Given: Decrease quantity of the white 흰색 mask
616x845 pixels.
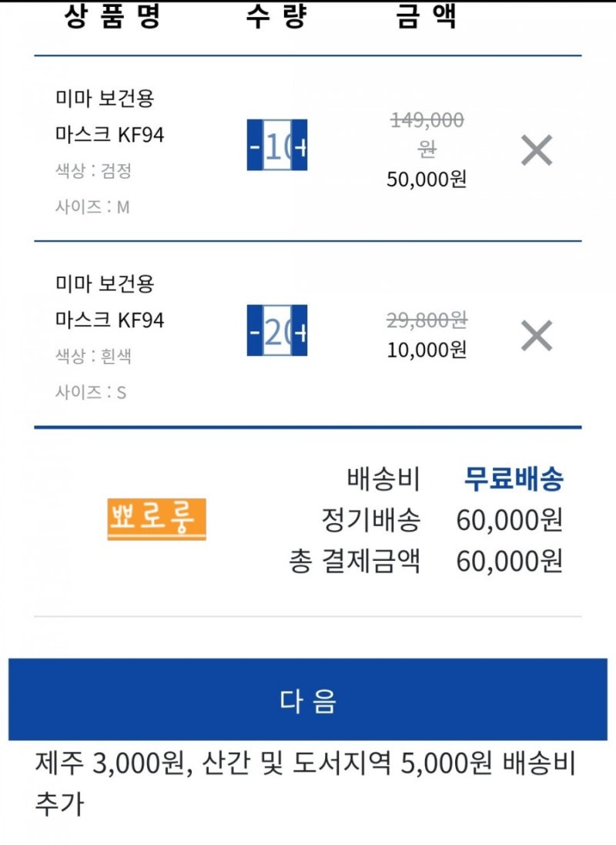Looking at the screenshot, I should 255,330.
